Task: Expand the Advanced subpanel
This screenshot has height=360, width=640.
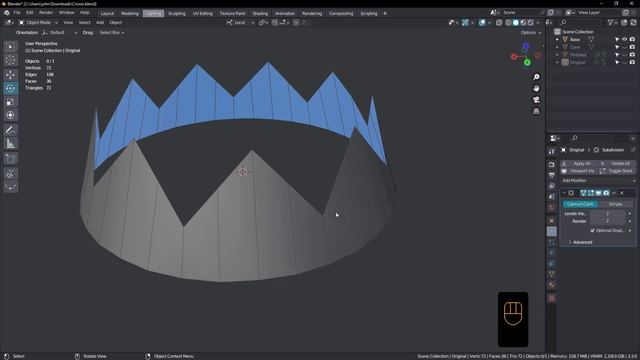Action: [x=582, y=242]
